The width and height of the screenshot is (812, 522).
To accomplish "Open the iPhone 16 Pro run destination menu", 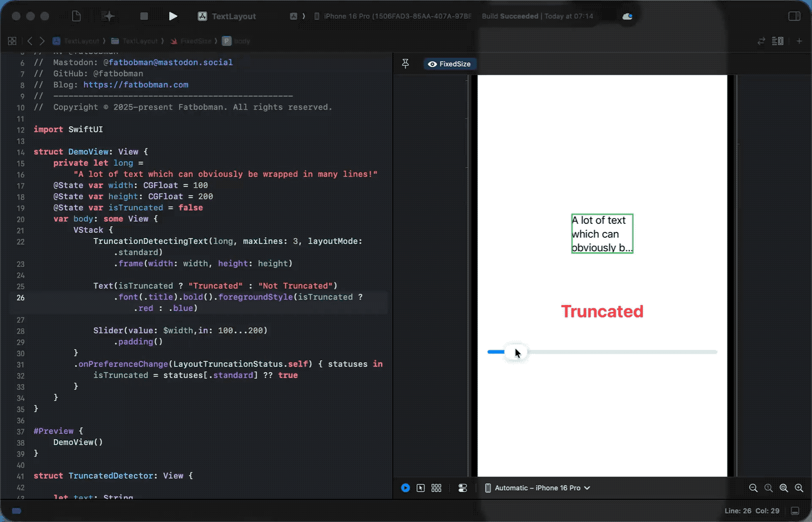I will pos(393,16).
